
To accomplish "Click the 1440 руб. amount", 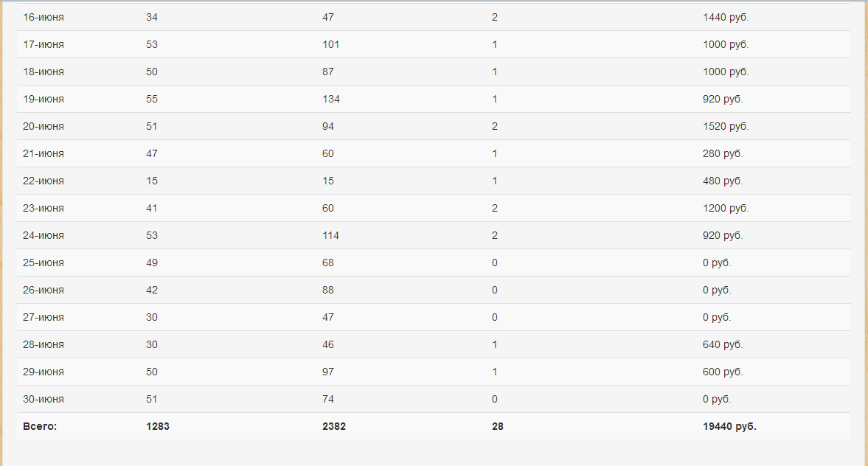I will pyautogui.click(x=726, y=17).
